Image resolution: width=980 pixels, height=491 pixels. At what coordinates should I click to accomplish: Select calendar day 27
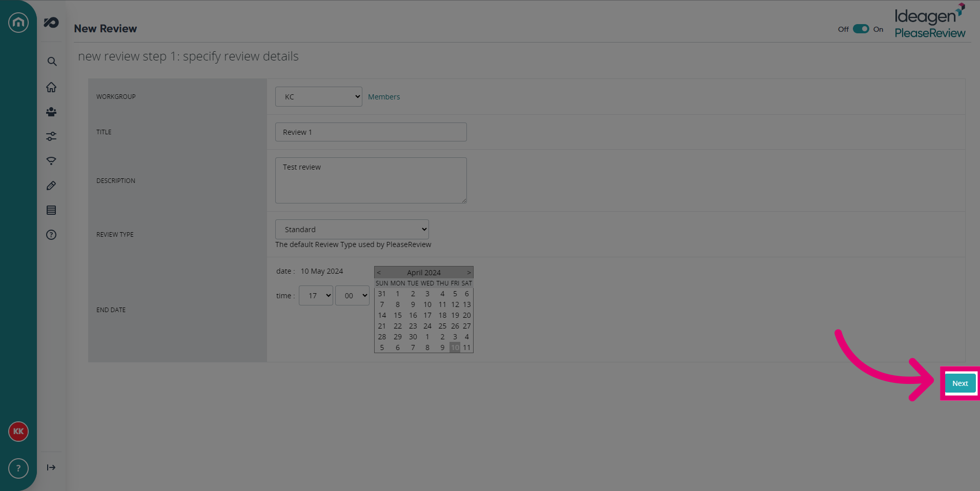pyautogui.click(x=467, y=326)
